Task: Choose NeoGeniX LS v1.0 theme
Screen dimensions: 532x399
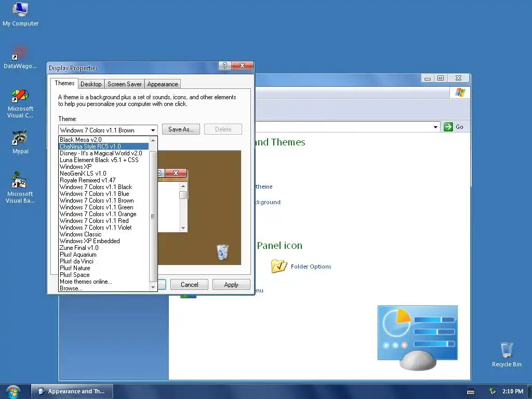Action: 103,174
